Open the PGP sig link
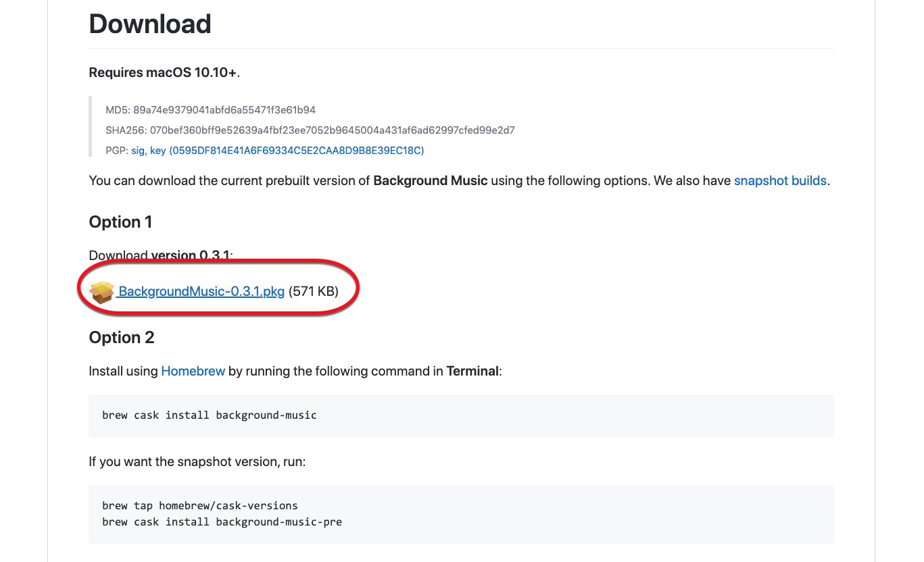This screenshot has height=562, width=924. coord(138,151)
